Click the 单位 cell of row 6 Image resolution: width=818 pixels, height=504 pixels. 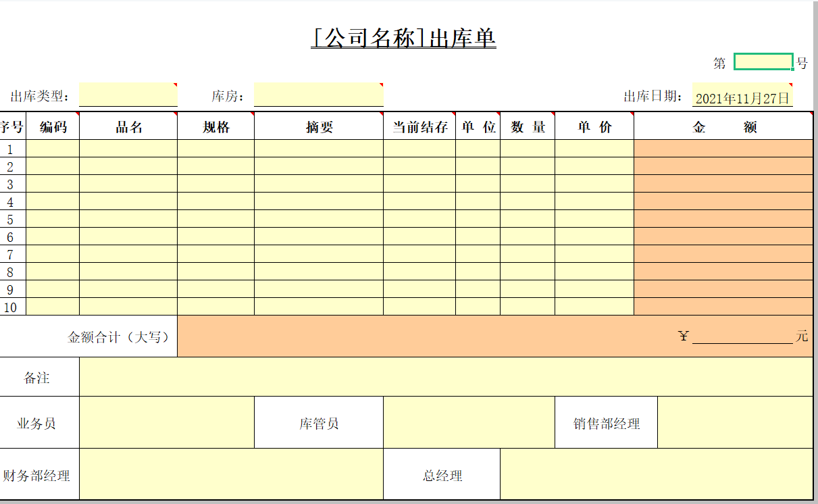pos(476,236)
